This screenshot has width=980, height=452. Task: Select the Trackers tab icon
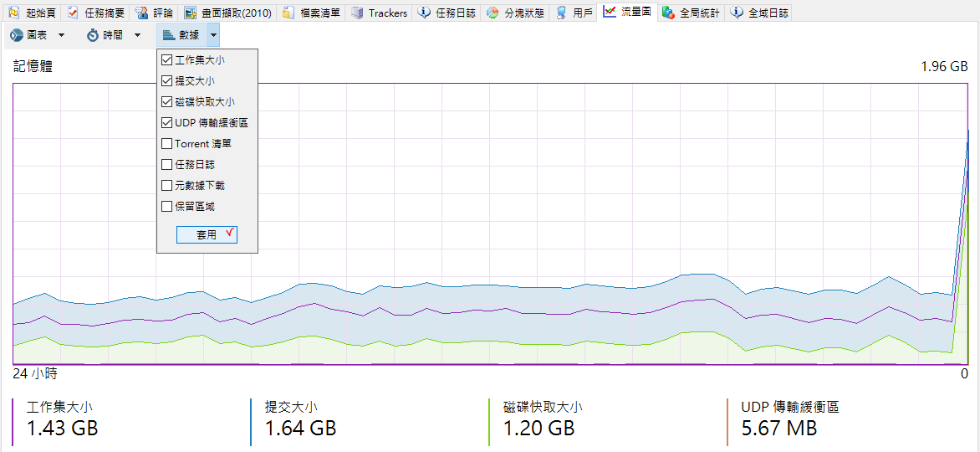point(357,13)
